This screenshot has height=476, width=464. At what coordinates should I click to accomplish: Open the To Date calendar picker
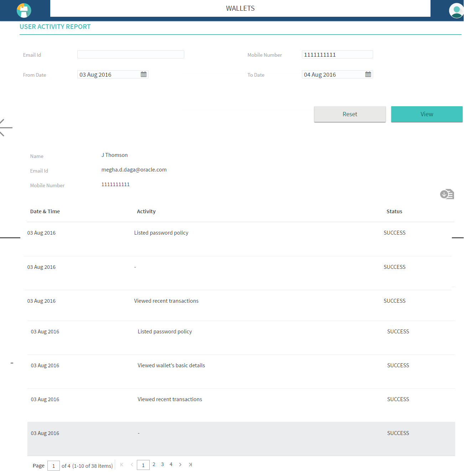368,74
